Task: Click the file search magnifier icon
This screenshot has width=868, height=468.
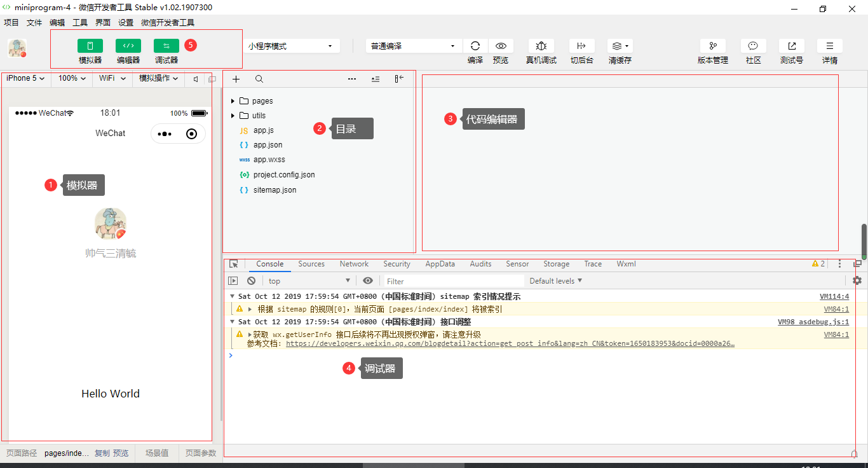Action: tap(259, 79)
